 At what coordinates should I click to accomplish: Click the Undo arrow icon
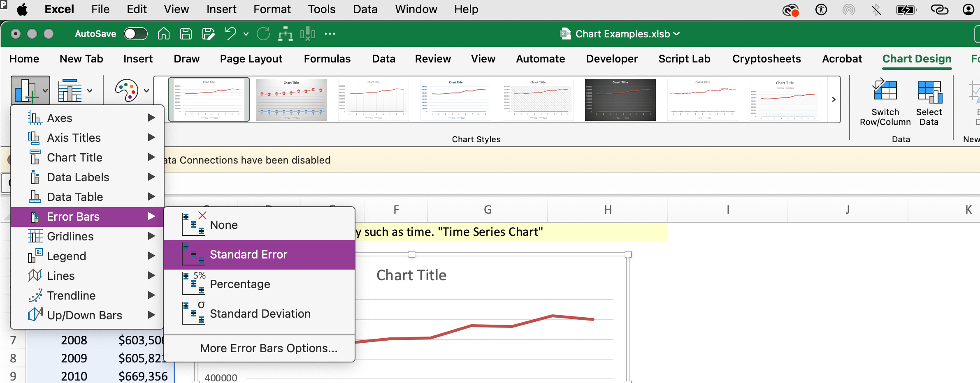(x=230, y=34)
